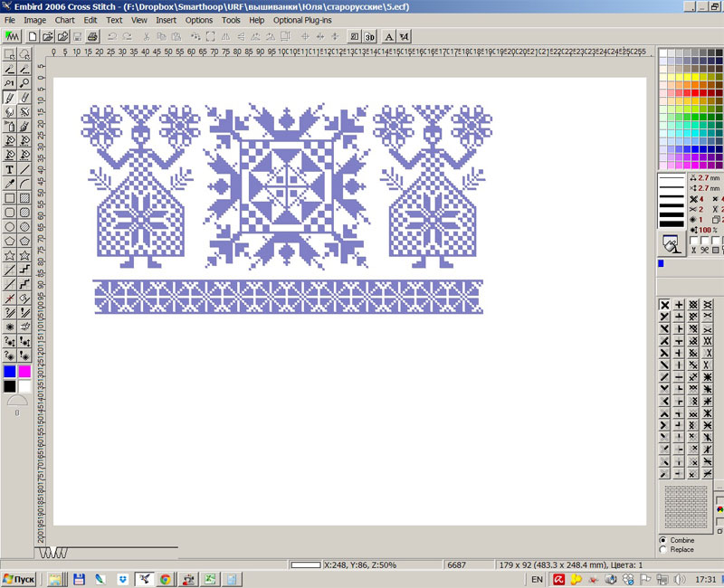Click the small blue thread color square
724x588 pixels.
tap(661, 263)
